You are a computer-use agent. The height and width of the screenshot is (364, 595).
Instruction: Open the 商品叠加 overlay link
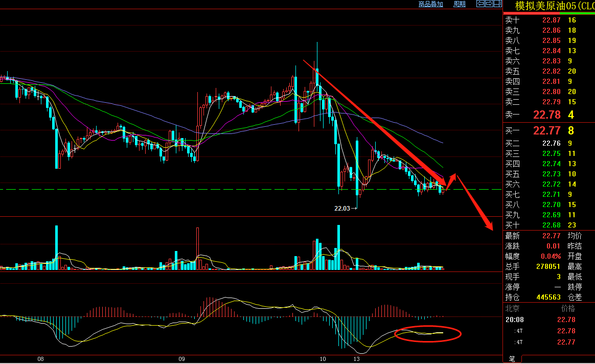431,4
